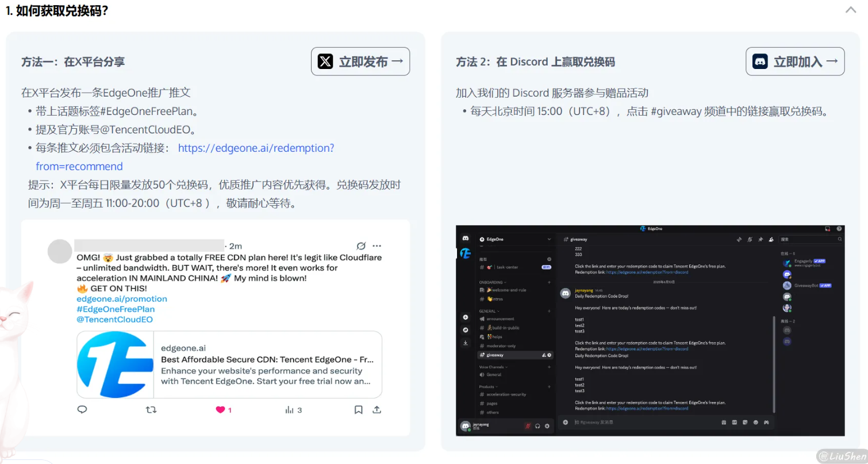Click the Engagerly member in Discord list
Image resolution: width=868 pixels, height=464 pixels.
coord(805,263)
